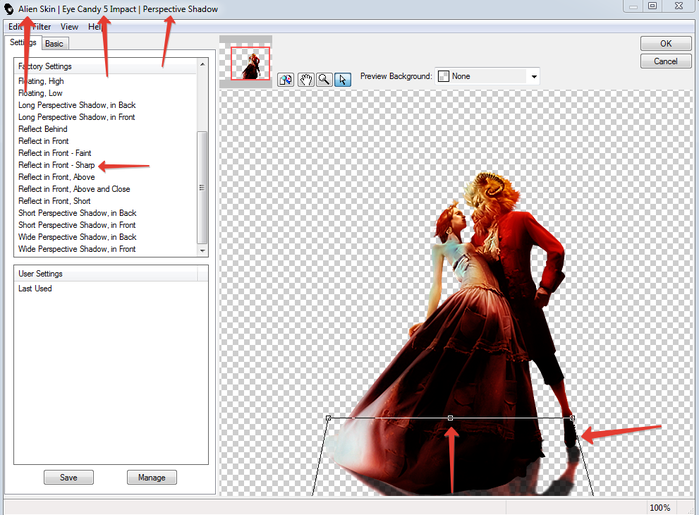Open the View menu
The image size is (699, 515).
click(69, 27)
